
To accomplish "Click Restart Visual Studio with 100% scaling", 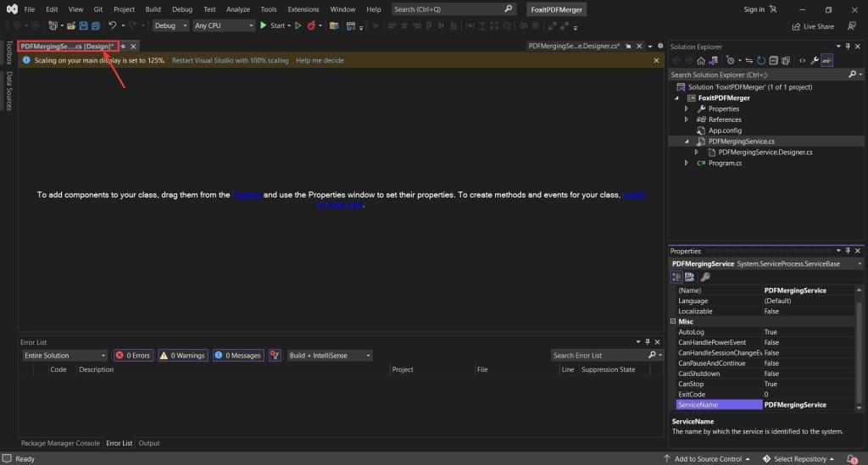I will [x=231, y=60].
